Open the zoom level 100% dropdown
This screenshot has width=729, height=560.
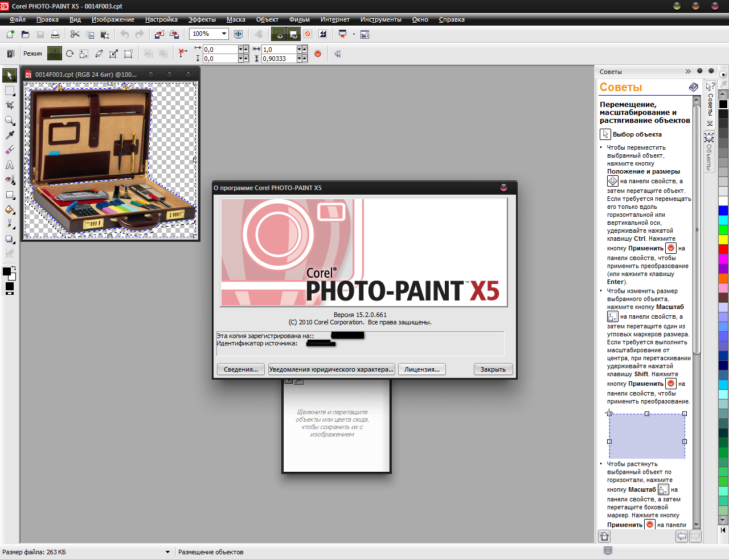click(224, 34)
